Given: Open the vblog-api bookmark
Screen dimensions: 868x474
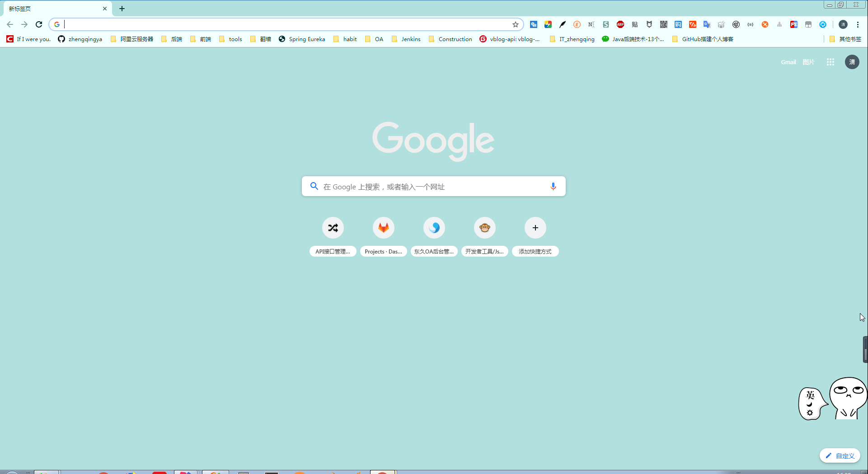Looking at the screenshot, I should pos(510,39).
